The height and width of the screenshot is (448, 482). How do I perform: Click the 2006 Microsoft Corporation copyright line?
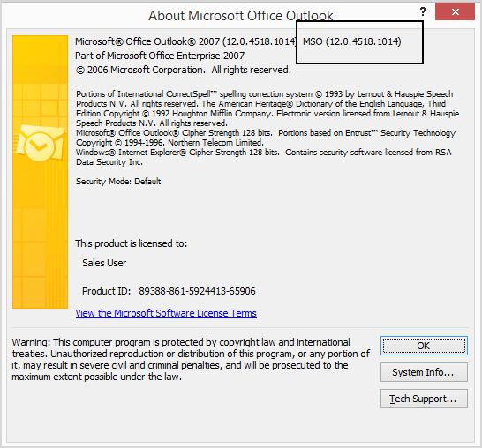coord(184,70)
